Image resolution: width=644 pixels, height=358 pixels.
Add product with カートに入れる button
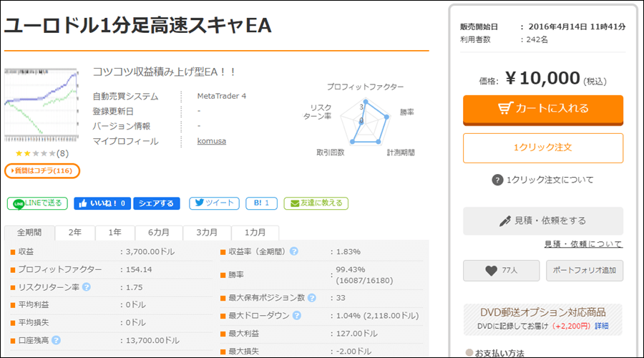[543, 110]
